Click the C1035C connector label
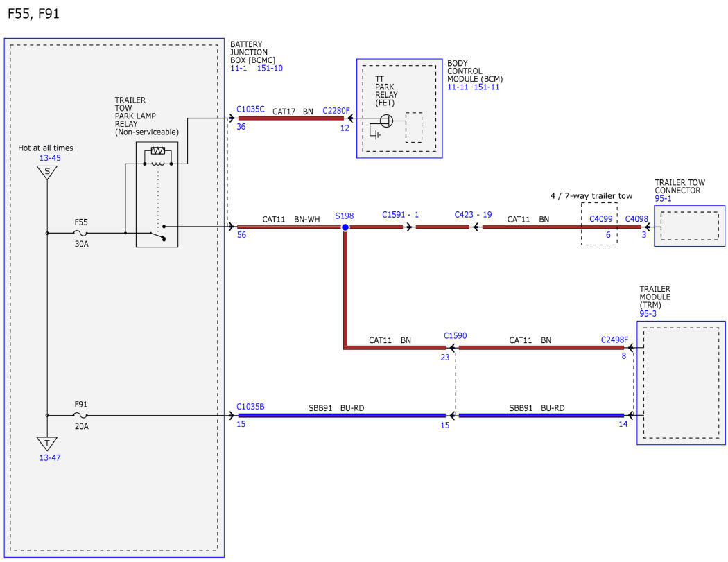 251,109
